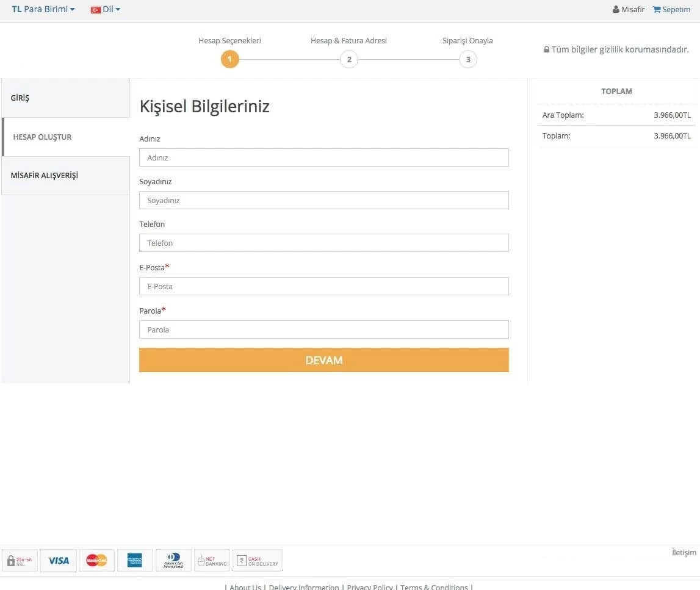Click the DEVAM button
The image size is (700, 590).
pyautogui.click(x=323, y=360)
